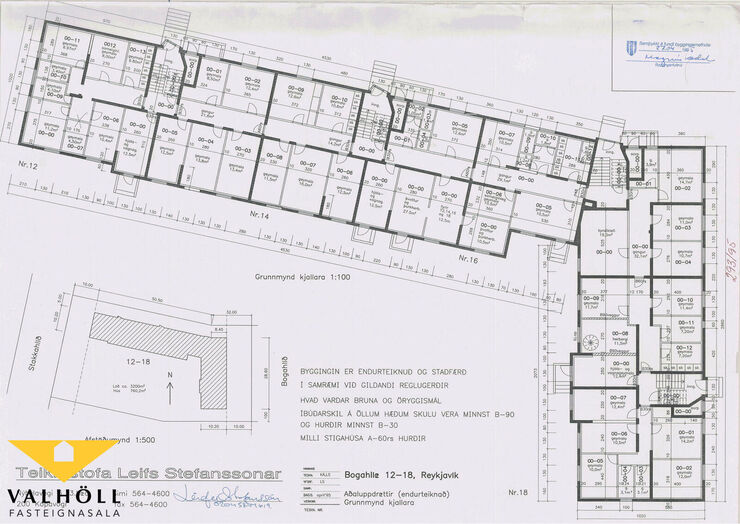Click the red handwritten '293/95' number
Screen dimensions: 740x524
pos(732,262)
